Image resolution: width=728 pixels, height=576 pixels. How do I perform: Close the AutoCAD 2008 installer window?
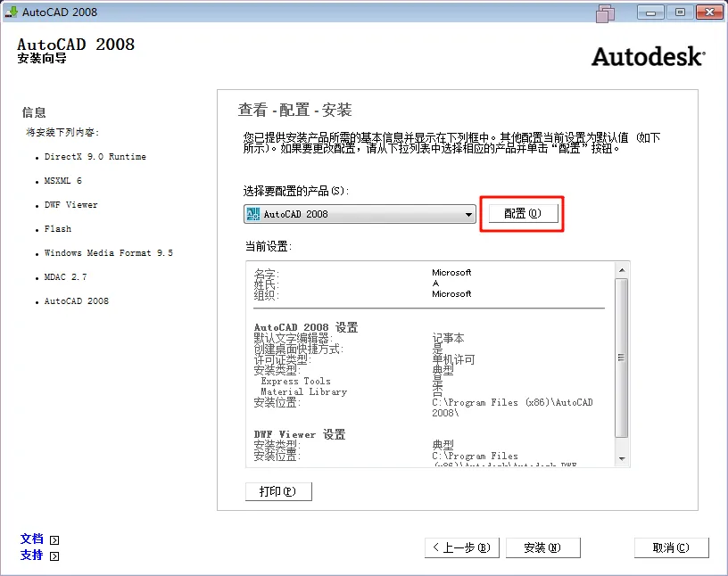tap(709, 12)
